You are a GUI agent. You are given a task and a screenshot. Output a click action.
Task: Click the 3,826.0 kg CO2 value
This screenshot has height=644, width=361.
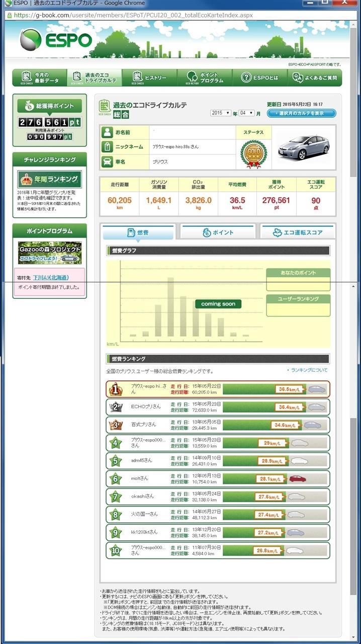tap(198, 200)
